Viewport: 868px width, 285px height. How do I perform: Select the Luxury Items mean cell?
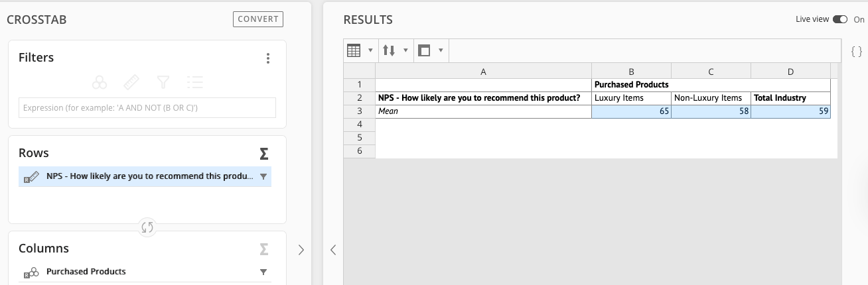(x=631, y=111)
